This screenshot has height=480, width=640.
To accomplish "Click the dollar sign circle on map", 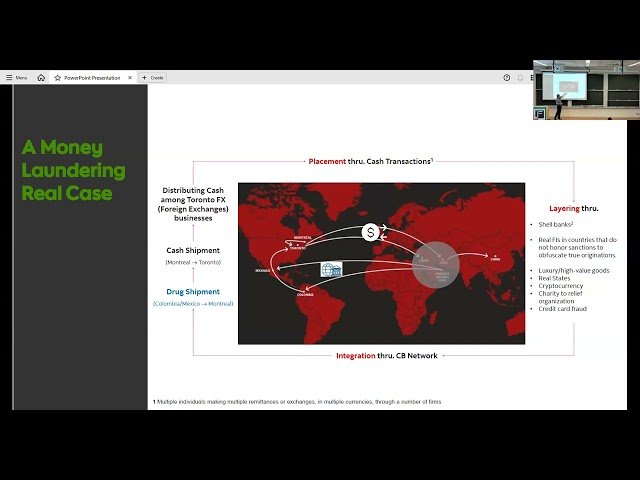I will 371,232.
